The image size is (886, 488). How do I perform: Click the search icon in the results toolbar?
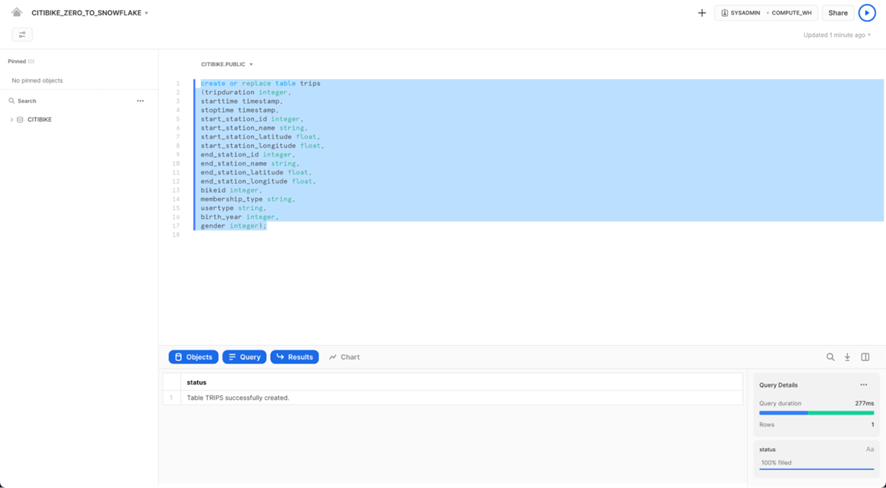pos(830,357)
